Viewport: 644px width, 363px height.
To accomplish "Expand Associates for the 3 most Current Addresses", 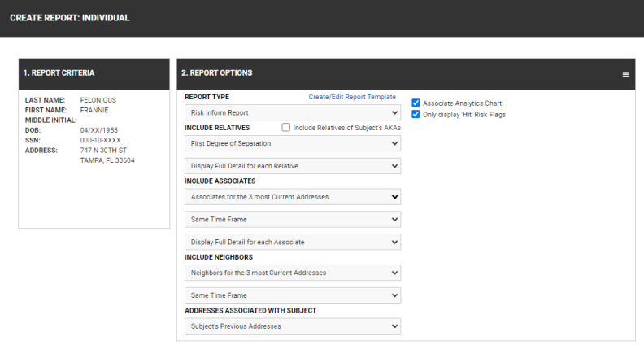I will coord(292,197).
